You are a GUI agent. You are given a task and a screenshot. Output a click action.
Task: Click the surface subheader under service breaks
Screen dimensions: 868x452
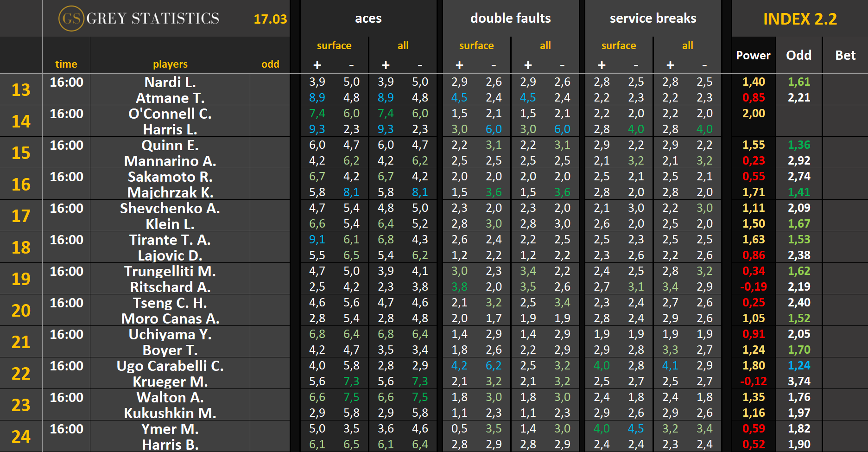[619, 45]
